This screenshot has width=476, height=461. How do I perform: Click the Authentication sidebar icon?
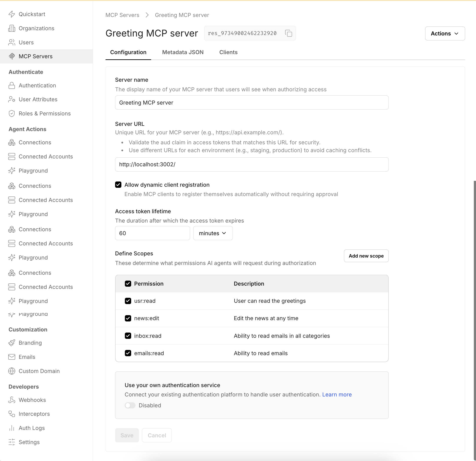coord(12,85)
